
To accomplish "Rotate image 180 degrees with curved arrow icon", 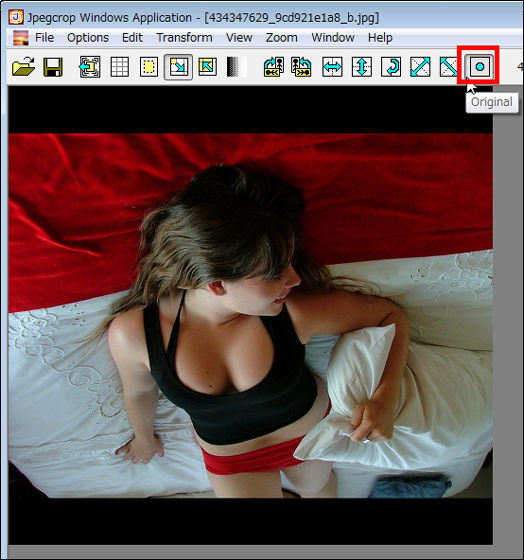I will point(391,67).
